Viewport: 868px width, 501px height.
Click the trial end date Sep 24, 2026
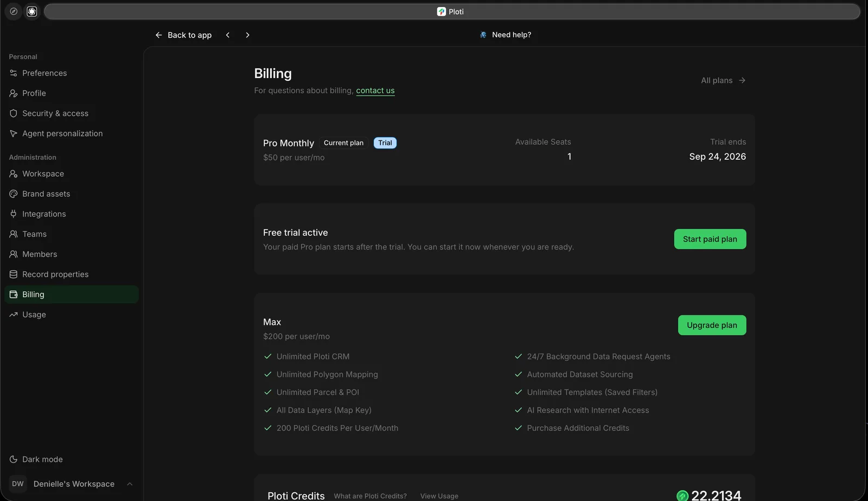point(718,157)
